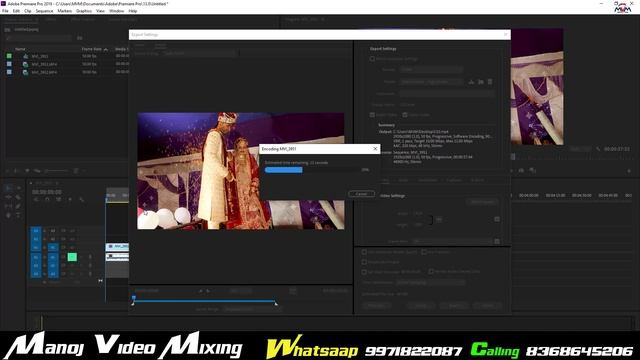Image resolution: width=640 pixels, height=360 pixels.
Task: Open Time Interpolation Frame Sampling dropdown
Action: (x=431, y=282)
